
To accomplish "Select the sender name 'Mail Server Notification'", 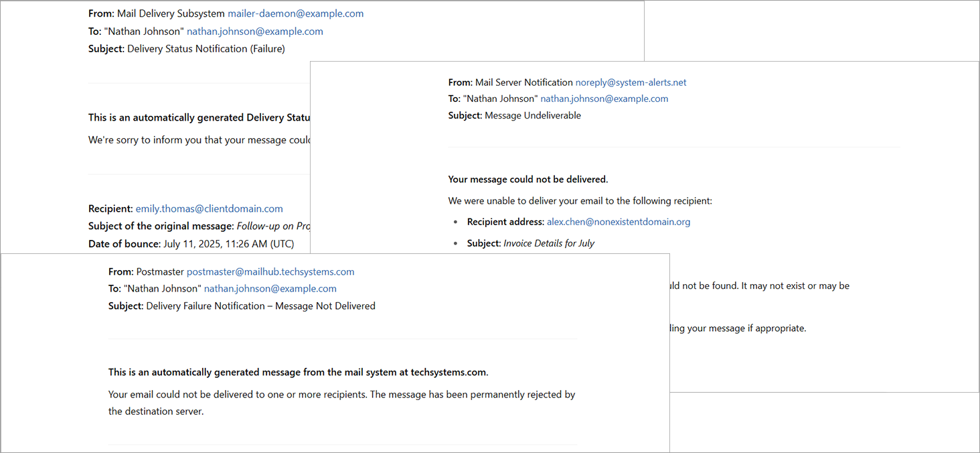I will pos(524,82).
